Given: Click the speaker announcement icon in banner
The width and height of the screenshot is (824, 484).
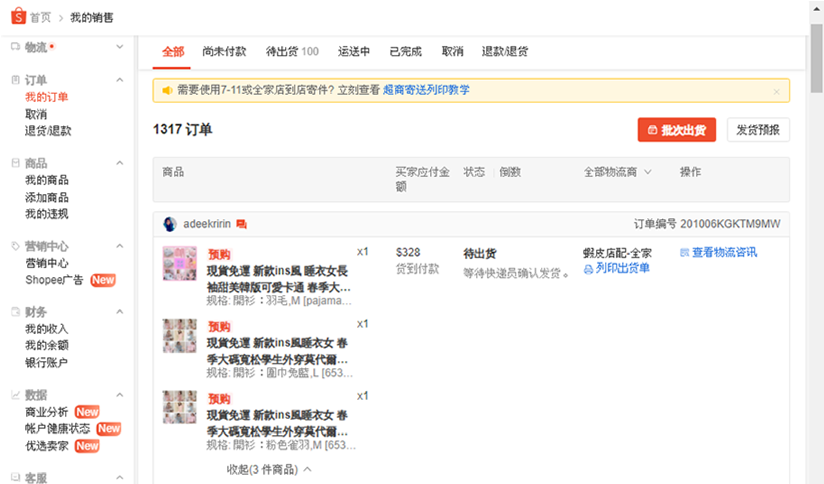Looking at the screenshot, I should point(167,90).
